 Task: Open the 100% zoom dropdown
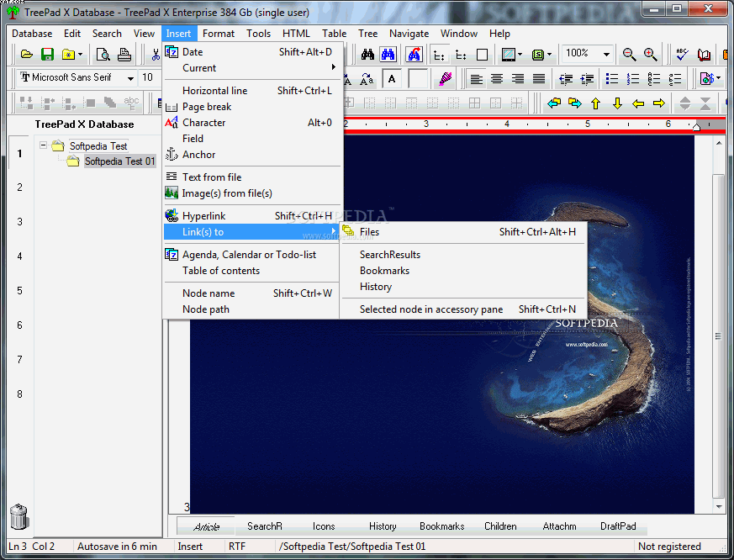coord(606,55)
